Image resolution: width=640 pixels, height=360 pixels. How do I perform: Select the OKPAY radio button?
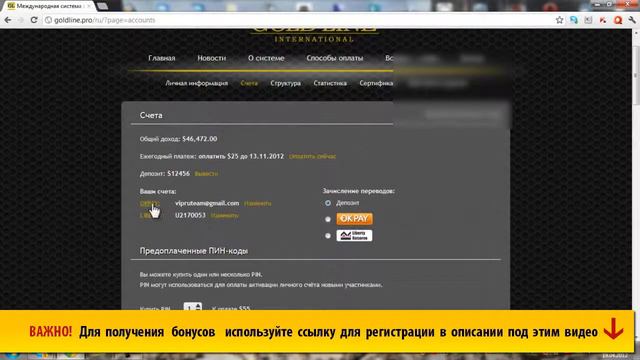[x=328, y=219]
